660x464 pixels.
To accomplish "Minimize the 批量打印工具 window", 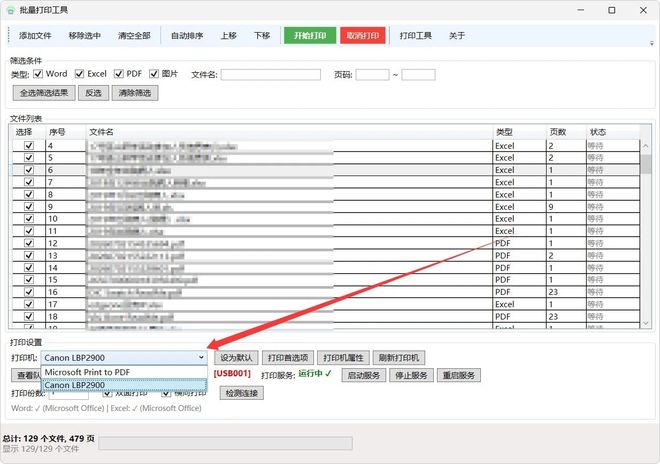I will tap(581, 10).
